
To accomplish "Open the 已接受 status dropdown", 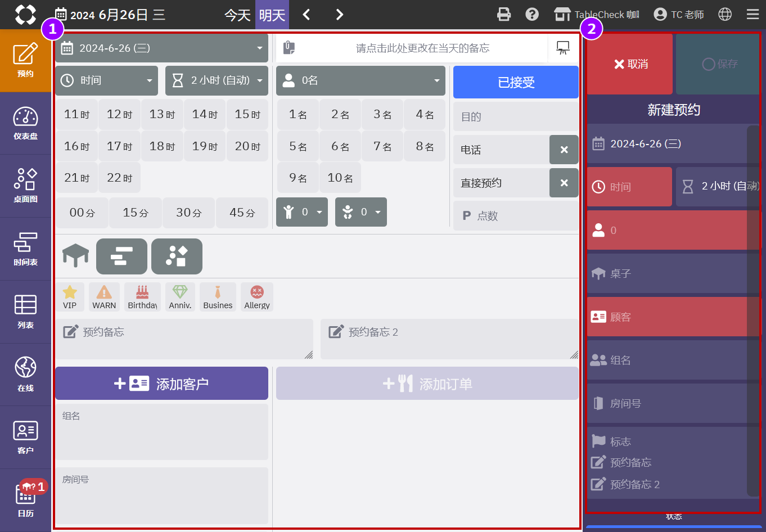I will (516, 82).
